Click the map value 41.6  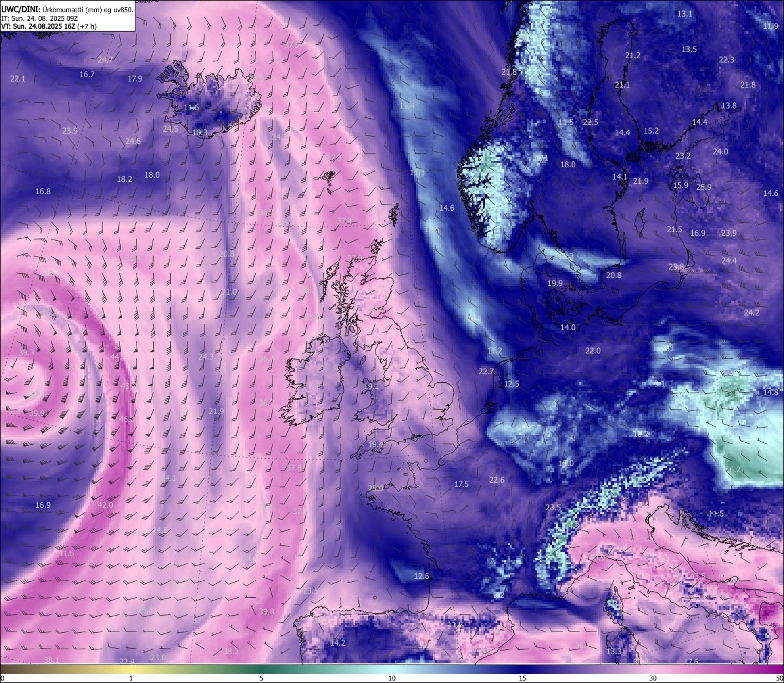[x=66, y=553]
